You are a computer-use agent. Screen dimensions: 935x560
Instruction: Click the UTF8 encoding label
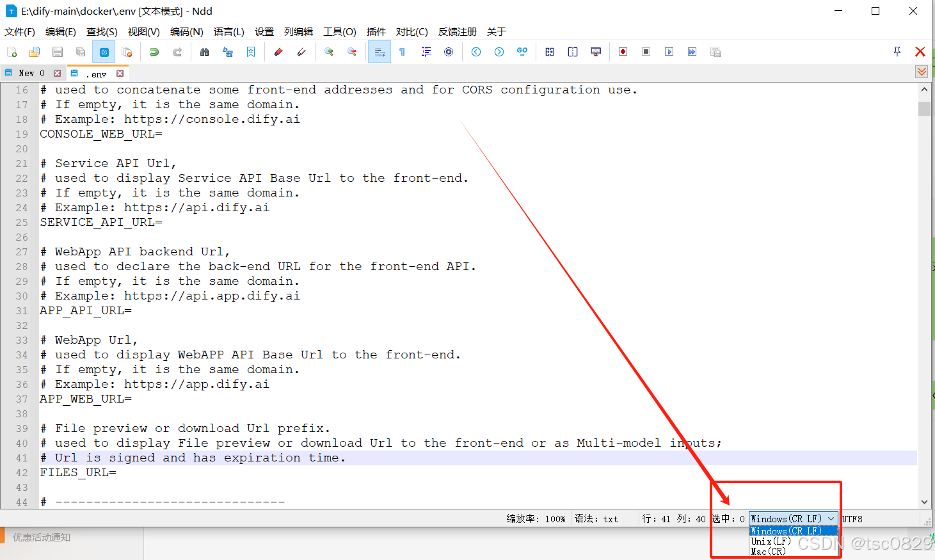click(x=853, y=518)
